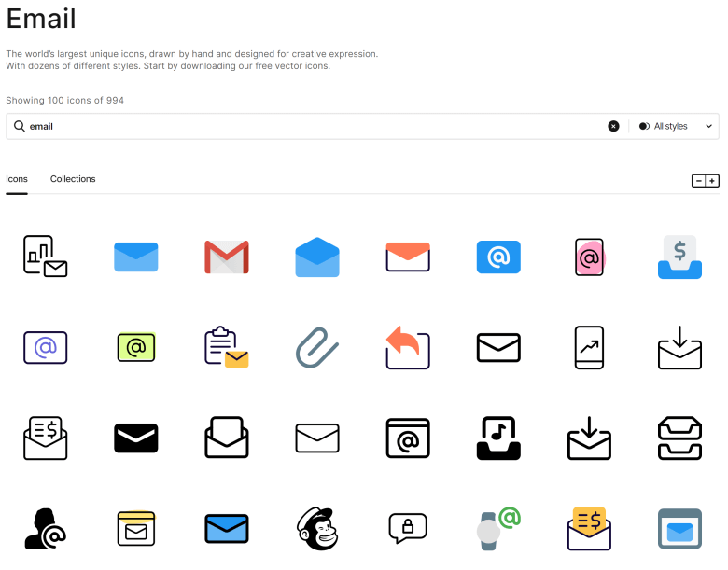Select the invoice in open envelope outline icon

tap(46, 438)
